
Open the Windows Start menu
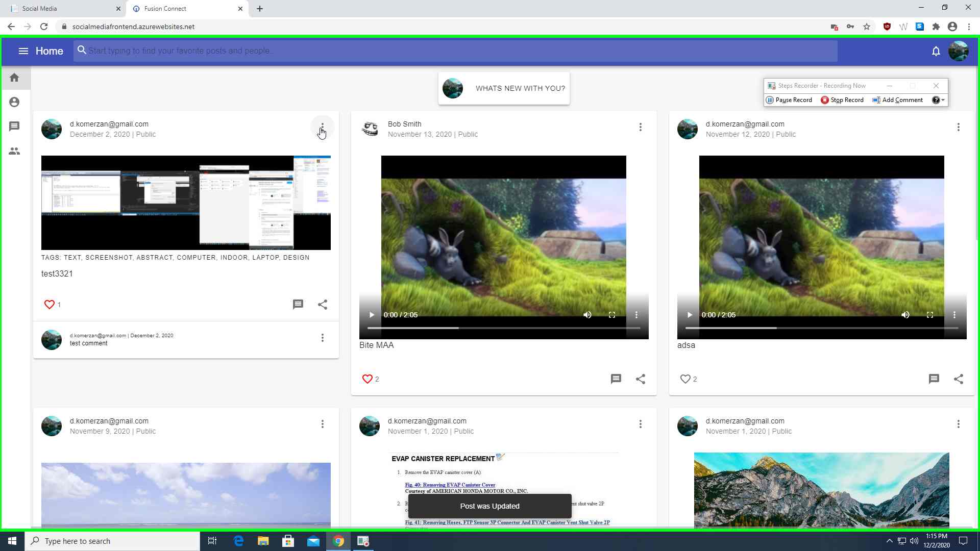(x=12, y=541)
